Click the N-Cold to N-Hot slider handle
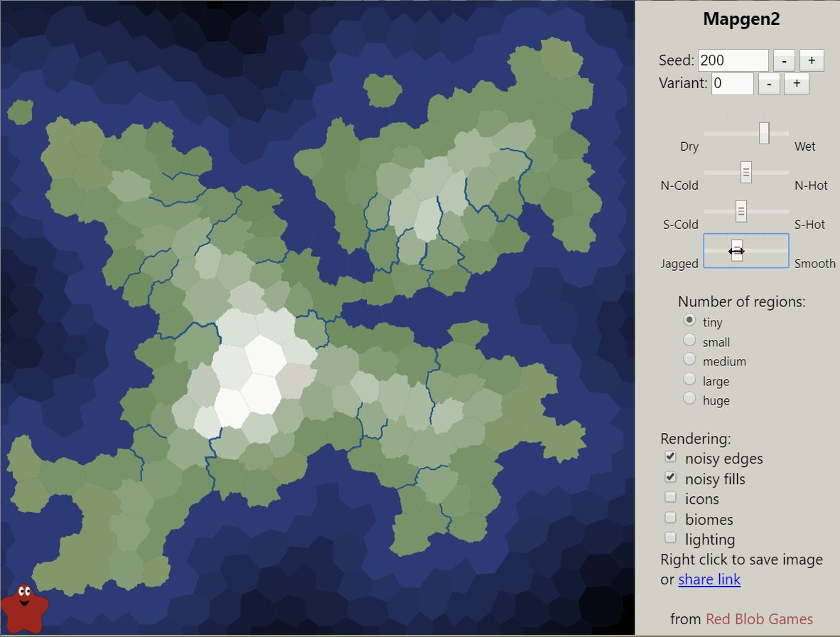This screenshot has width=840, height=637. (x=746, y=172)
